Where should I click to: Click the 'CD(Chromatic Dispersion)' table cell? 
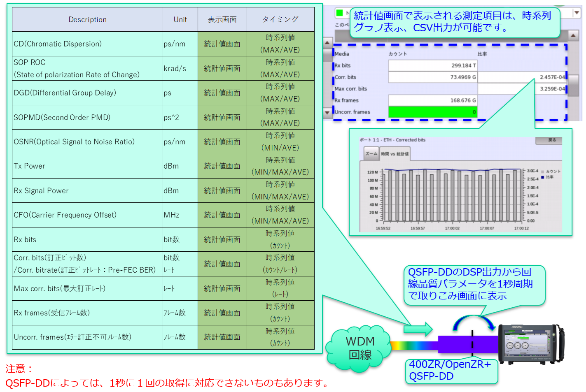[x=87, y=44]
